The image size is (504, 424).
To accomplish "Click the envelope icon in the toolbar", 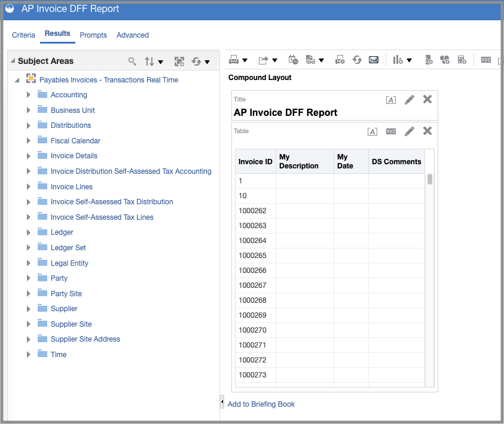I will pyautogui.click(x=374, y=60).
